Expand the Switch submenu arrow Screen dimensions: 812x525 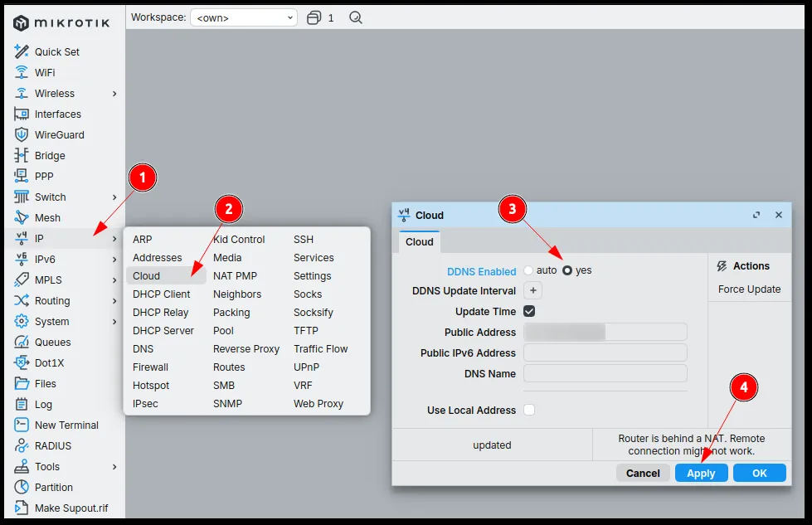click(114, 197)
